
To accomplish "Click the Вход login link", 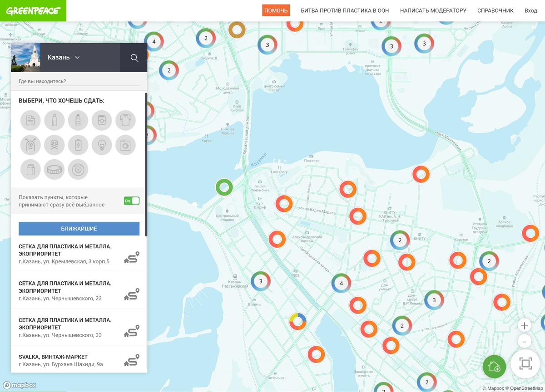I will [531, 10].
